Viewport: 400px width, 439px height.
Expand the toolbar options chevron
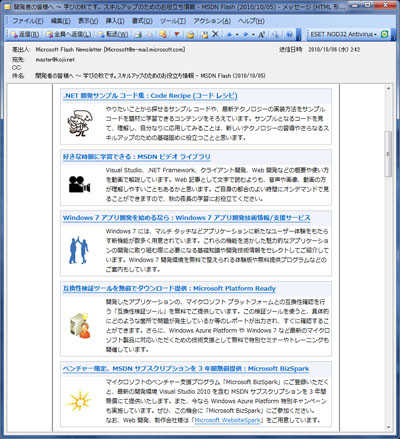tap(299, 35)
